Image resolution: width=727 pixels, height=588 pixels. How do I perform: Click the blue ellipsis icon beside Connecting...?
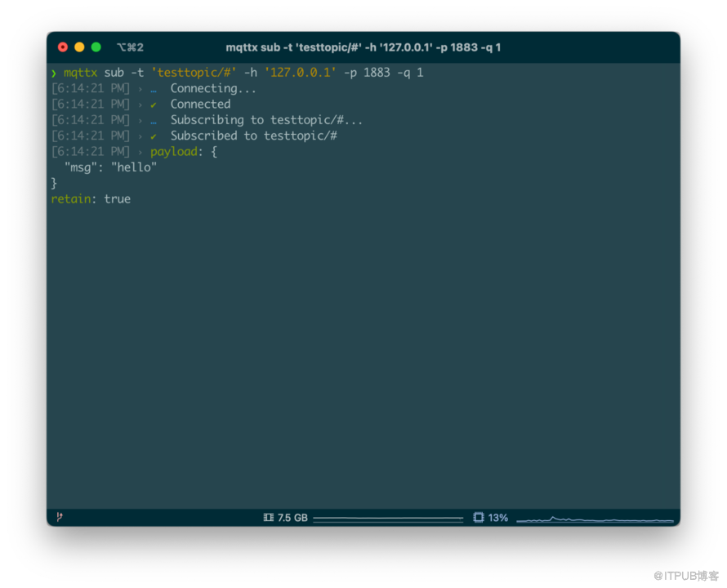[x=154, y=89]
